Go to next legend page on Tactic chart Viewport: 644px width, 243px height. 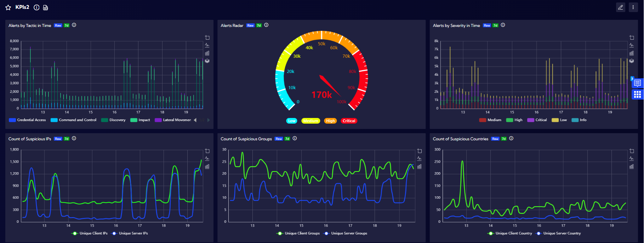pos(209,120)
